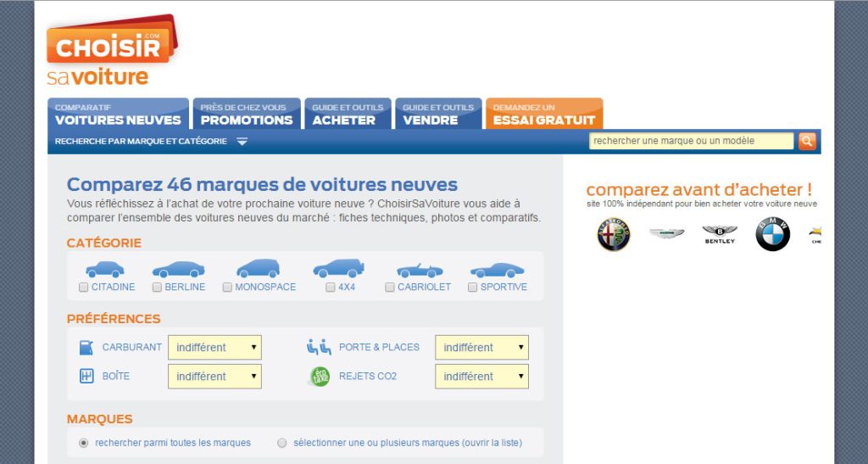Focus the brand or model search field
Screen dimensions: 868x464
(x=691, y=141)
